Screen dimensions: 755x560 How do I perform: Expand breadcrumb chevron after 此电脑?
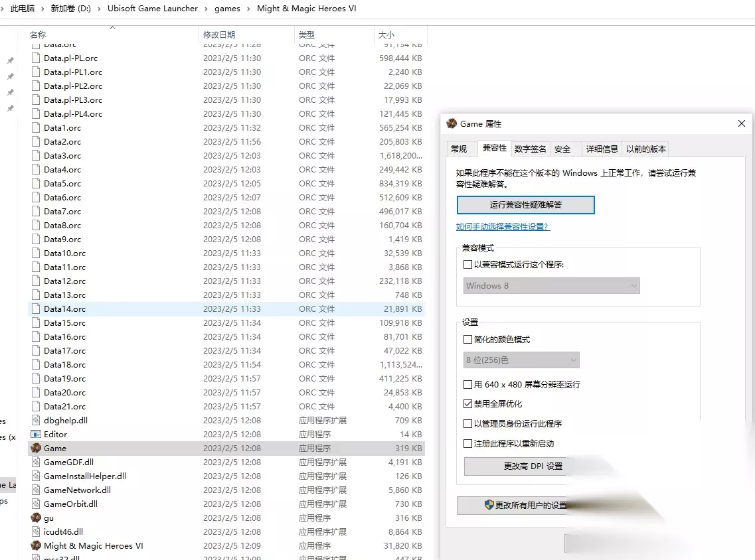[x=42, y=9]
